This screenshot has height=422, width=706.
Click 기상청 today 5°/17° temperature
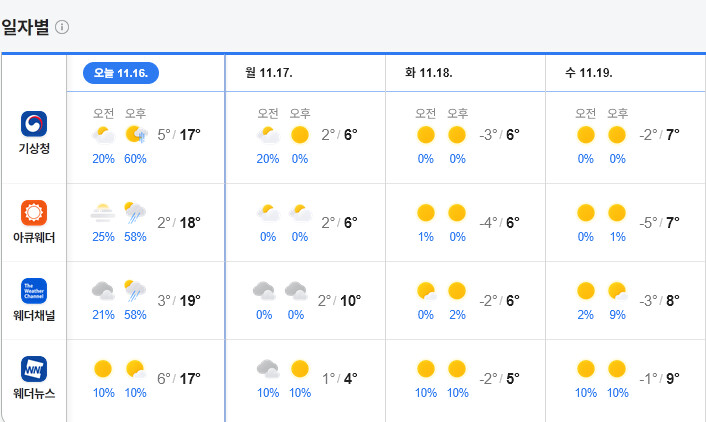[179, 135]
